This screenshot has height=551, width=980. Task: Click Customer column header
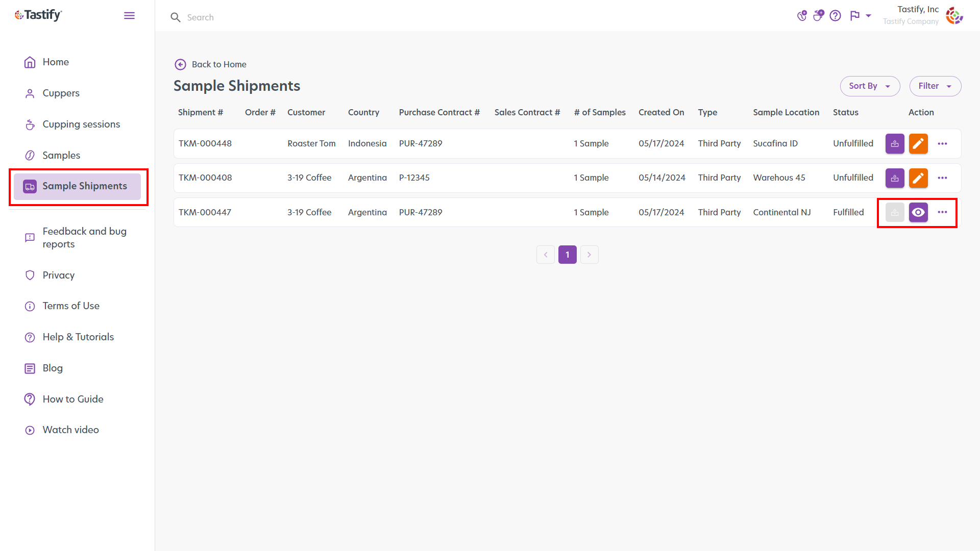coord(306,112)
